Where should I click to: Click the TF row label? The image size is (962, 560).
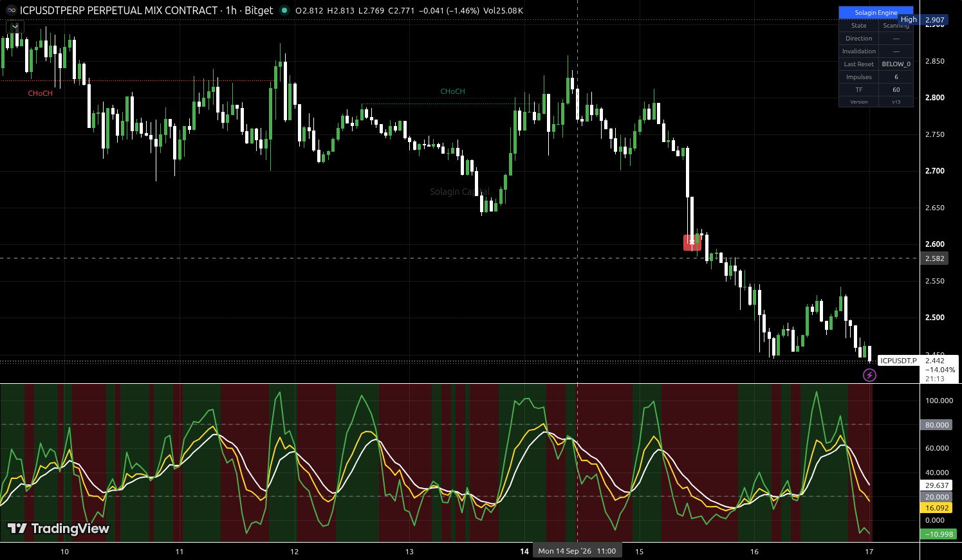859,90
